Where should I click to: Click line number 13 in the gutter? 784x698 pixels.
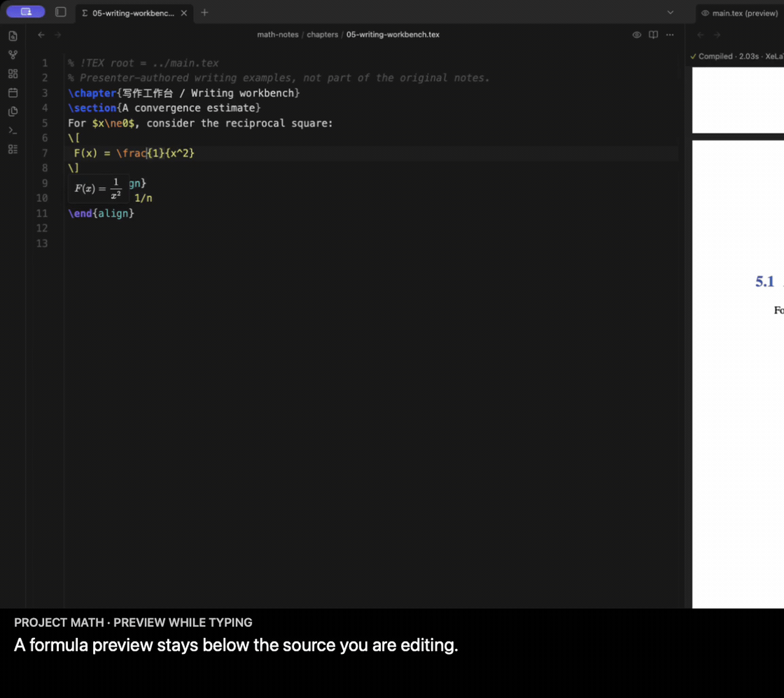(x=42, y=243)
